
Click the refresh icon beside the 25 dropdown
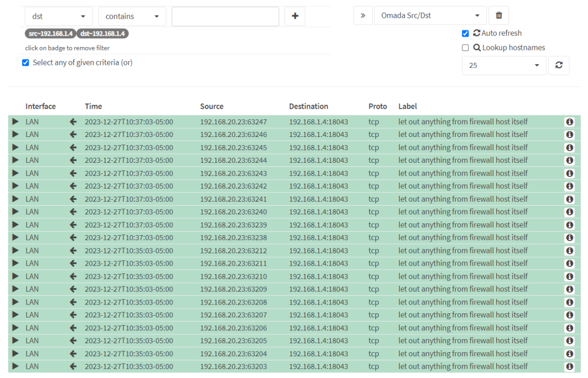point(559,65)
